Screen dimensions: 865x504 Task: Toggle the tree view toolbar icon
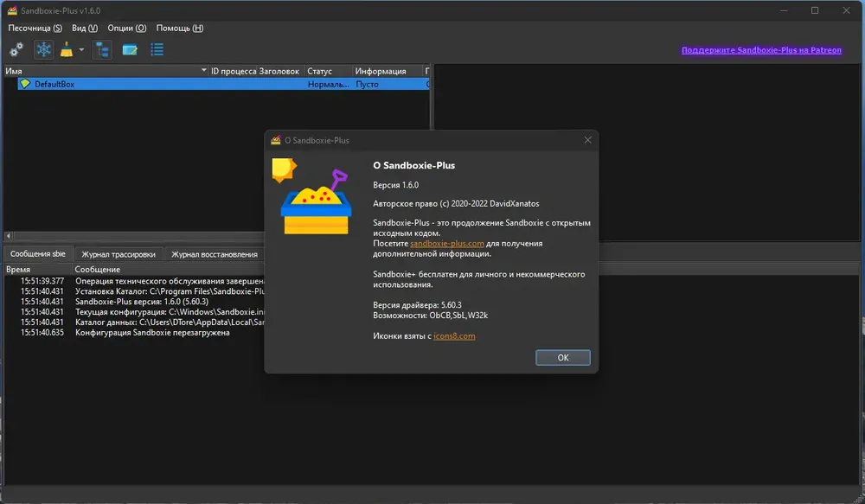point(103,49)
